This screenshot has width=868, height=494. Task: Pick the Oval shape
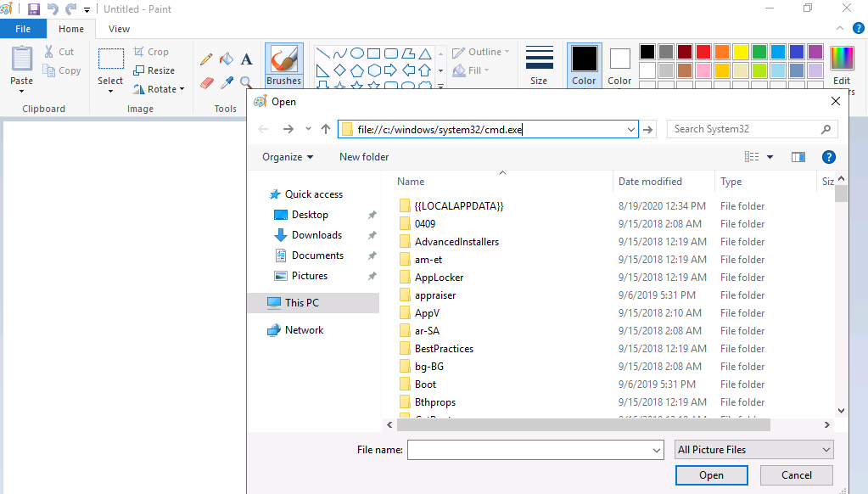[x=357, y=53]
